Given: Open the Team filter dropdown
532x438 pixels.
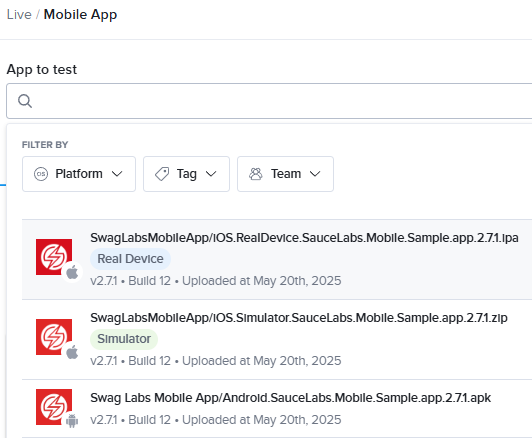Looking at the screenshot, I should 285,174.
